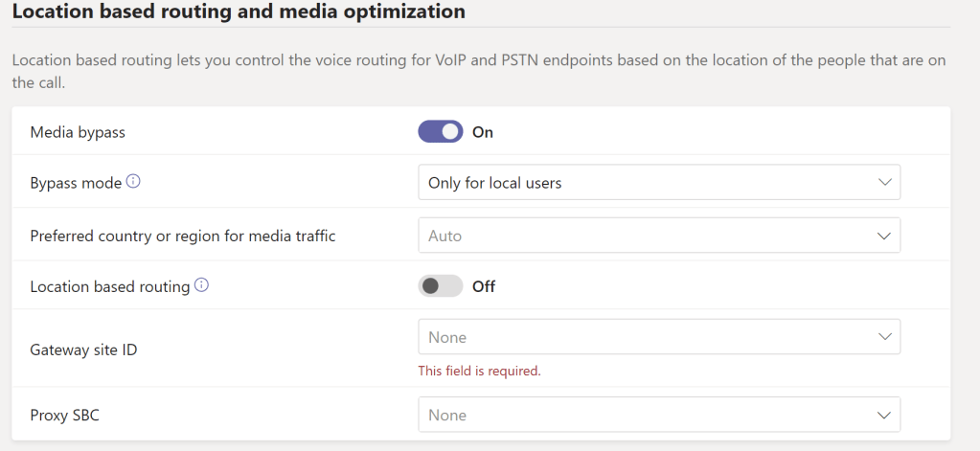Image resolution: width=980 pixels, height=451 pixels.
Task: Click the "Off" label beside Location based routing
Action: tap(484, 285)
